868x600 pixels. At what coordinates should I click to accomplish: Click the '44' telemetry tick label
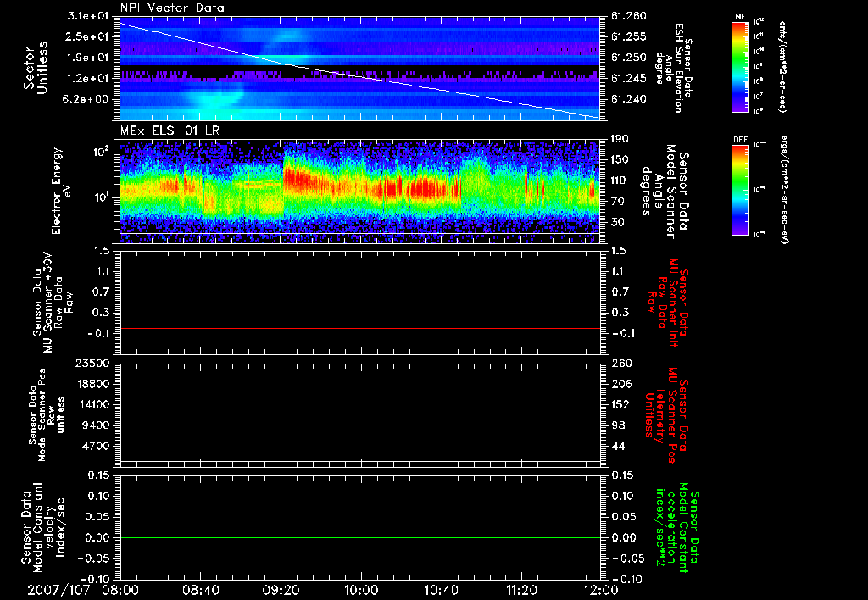(620, 446)
